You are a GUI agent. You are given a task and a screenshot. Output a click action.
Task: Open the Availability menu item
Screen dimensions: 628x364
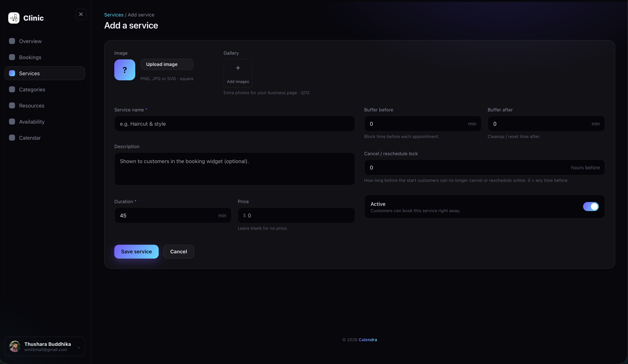(x=45, y=122)
